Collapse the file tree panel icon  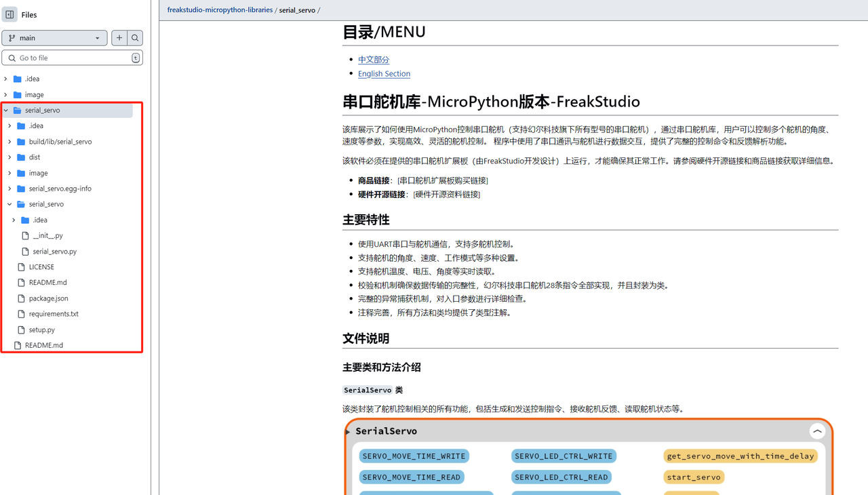point(9,15)
